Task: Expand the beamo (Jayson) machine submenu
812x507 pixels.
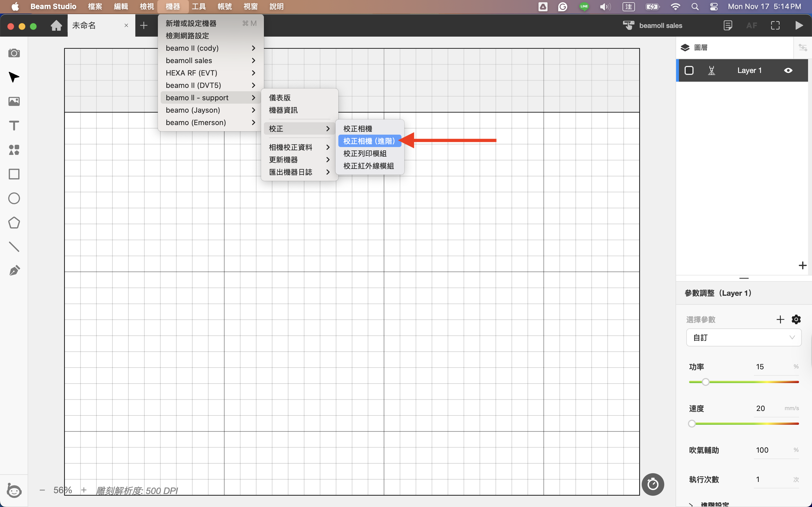Action: [x=210, y=110]
